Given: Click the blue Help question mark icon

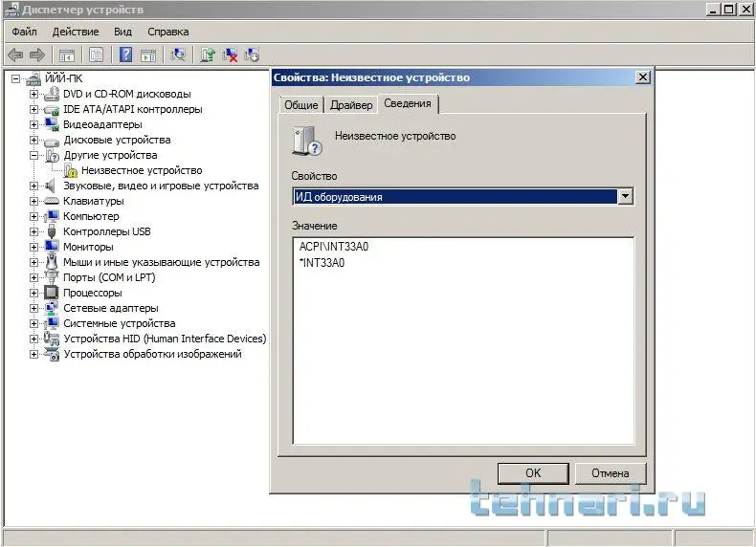Looking at the screenshot, I should [125, 55].
